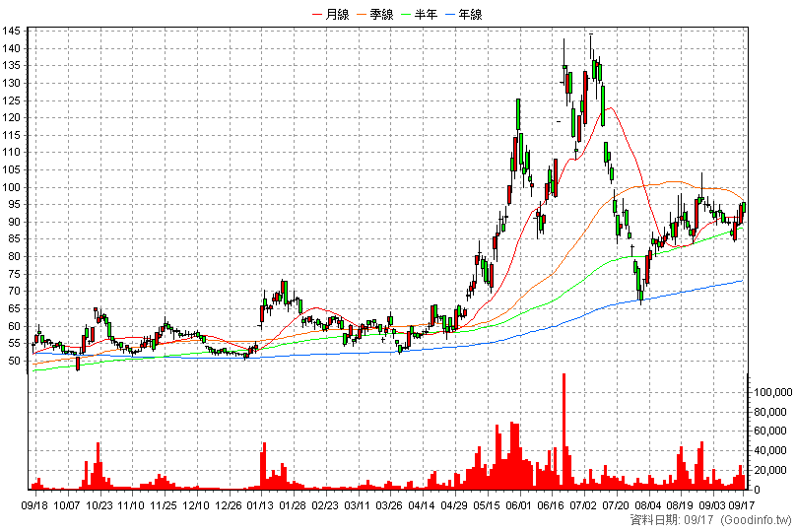Click the 135 price axis label
This screenshot has width=796, height=532.
click(x=11, y=65)
